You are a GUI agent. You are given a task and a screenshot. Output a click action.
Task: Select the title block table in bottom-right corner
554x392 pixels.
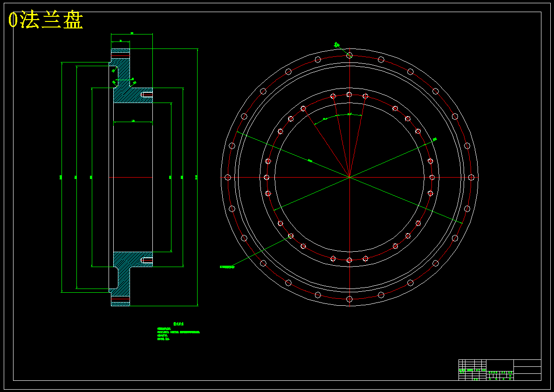coord(499,370)
